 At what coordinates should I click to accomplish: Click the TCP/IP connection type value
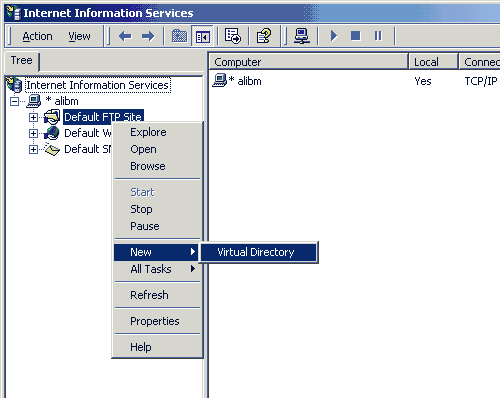(481, 81)
